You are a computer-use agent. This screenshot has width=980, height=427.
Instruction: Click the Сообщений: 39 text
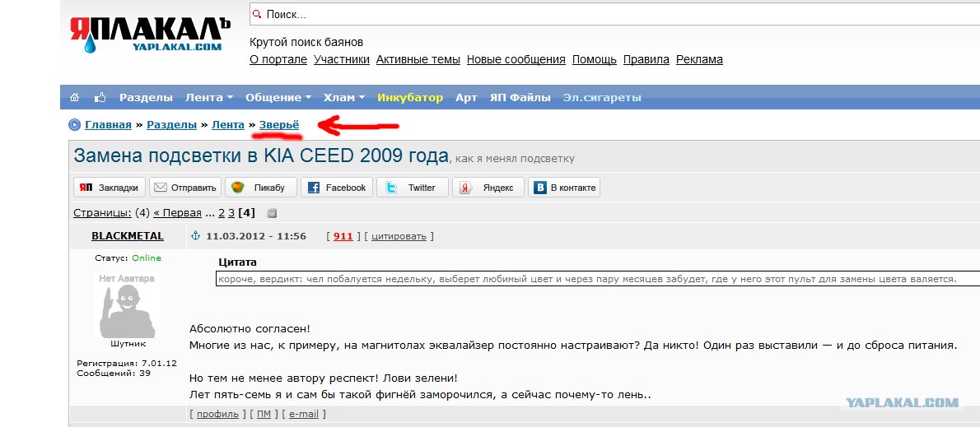[x=114, y=373]
